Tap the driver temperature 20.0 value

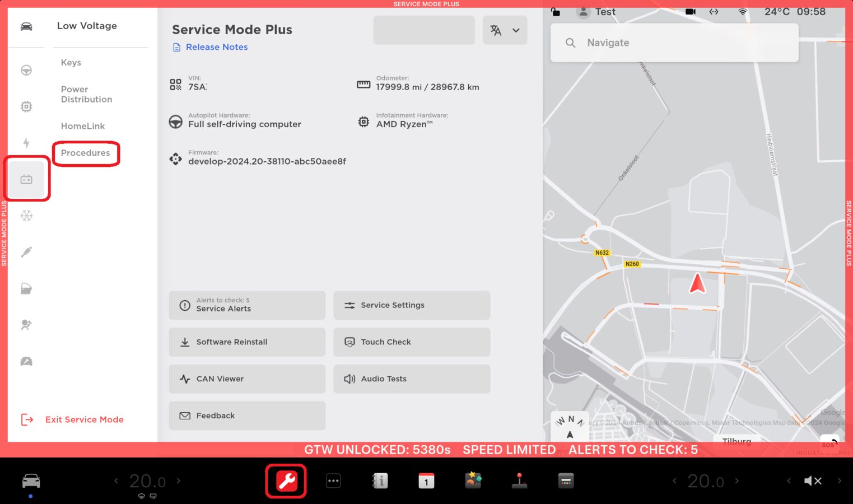147,481
